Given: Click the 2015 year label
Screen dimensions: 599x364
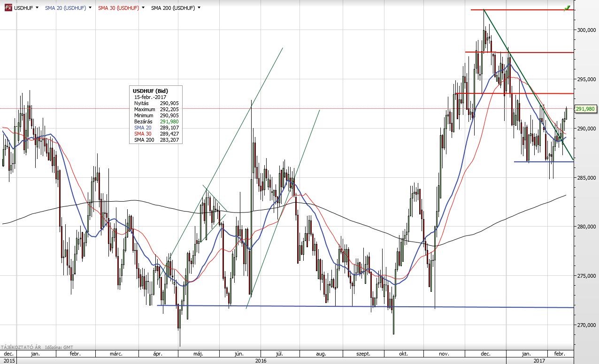Looking at the screenshot, I should [x=9, y=361].
